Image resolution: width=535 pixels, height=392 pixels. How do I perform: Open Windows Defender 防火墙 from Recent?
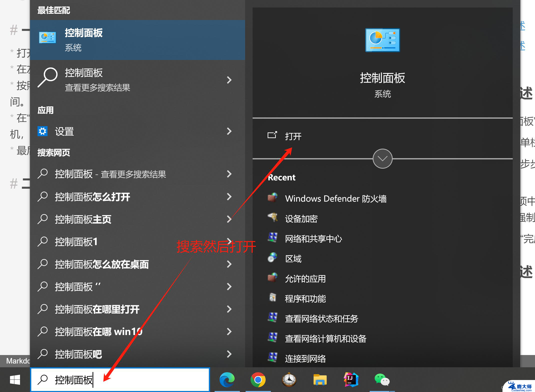tap(332, 198)
